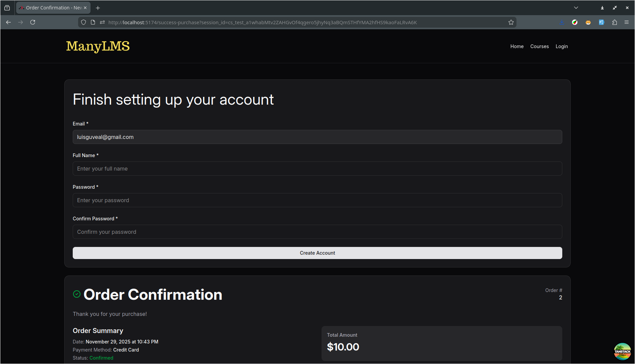Click the Firefox View icon
The height and width of the screenshot is (364, 635).
click(x=7, y=7)
